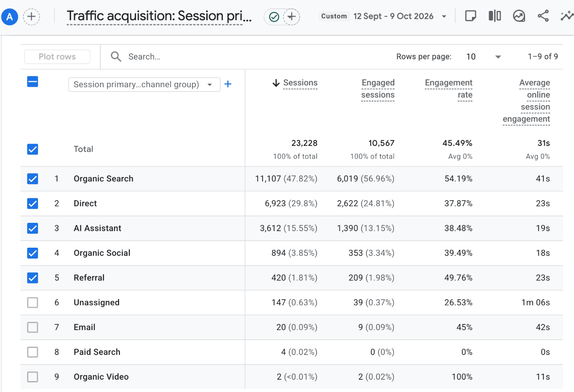Click the green checkmark status icon

pos(274,17)
